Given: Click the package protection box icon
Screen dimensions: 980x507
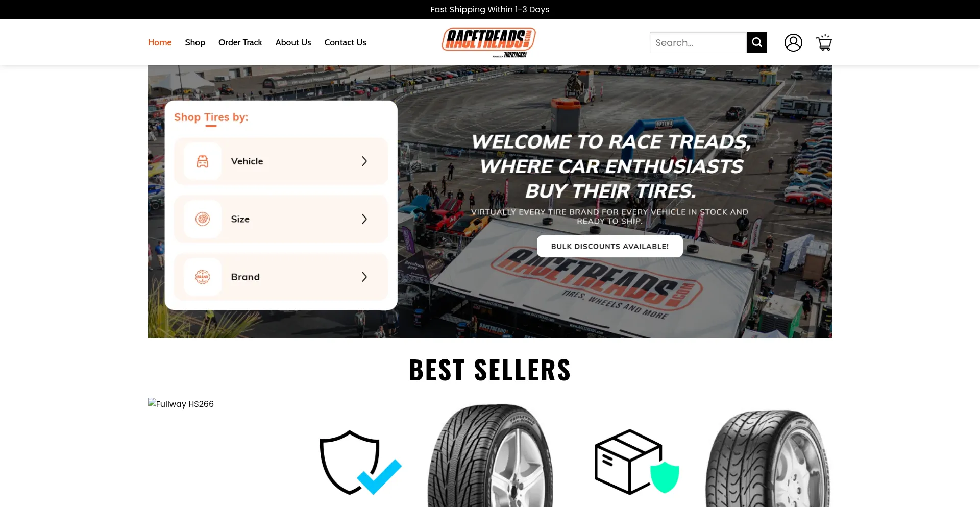Looking at the screenshot, I should [x=636, y=462].
